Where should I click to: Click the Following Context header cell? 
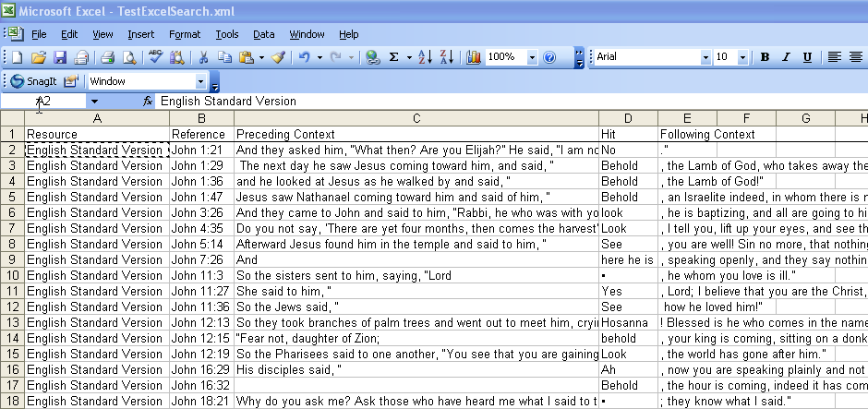(x=688, y=135)
